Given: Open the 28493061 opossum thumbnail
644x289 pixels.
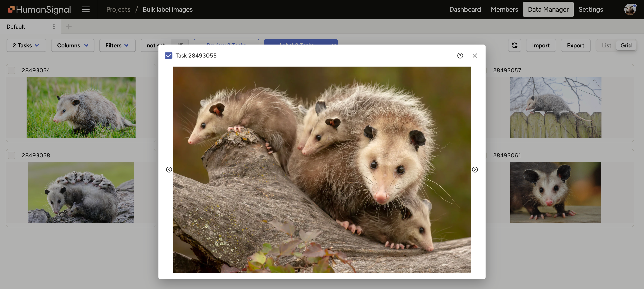Looking at the screenshot, I should (x=555, y=193).
